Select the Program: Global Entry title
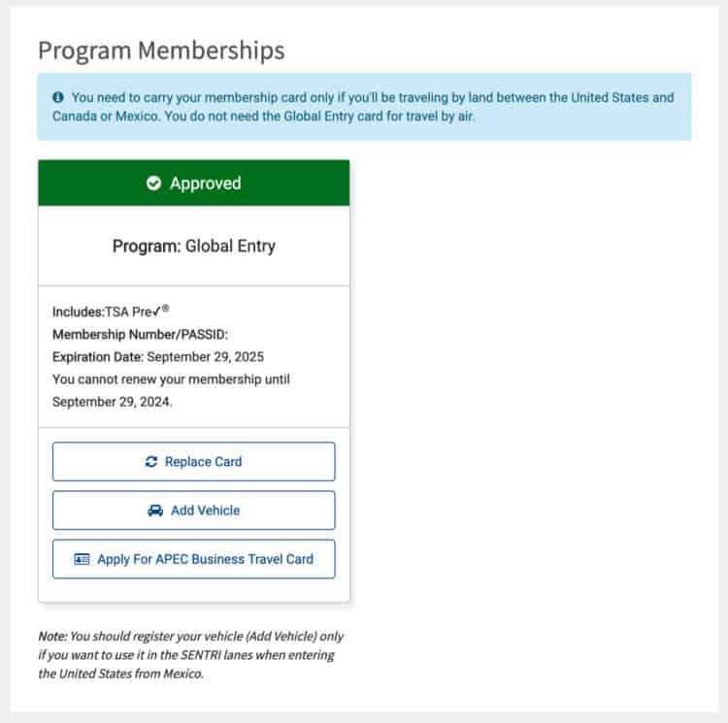 pos(194,246)
